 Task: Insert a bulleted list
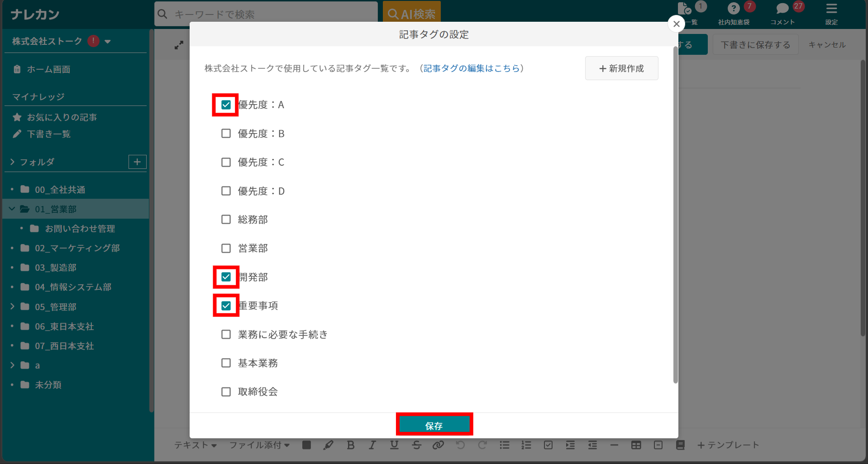[505, 445]
